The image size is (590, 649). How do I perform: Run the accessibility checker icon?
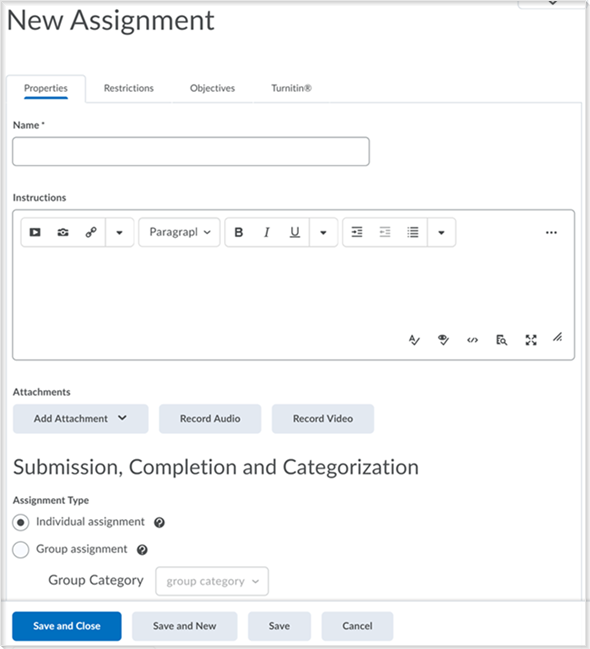(443, 340)
